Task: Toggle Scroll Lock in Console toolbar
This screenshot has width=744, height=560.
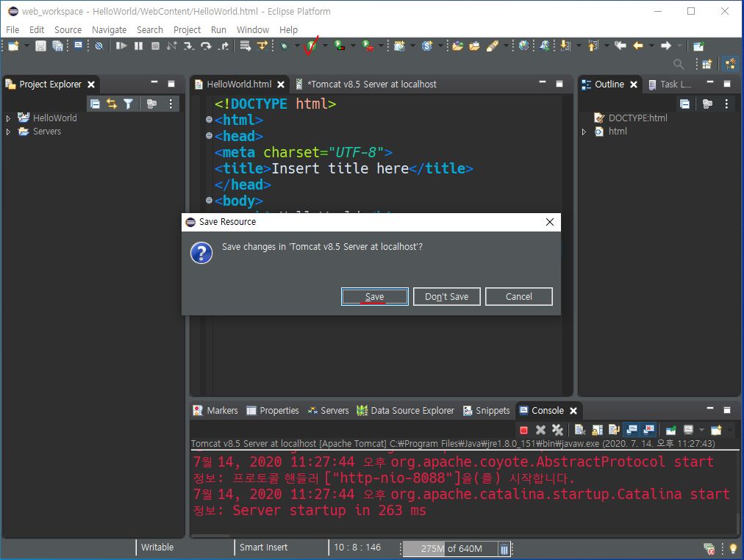Action: (x=597, y=430)
